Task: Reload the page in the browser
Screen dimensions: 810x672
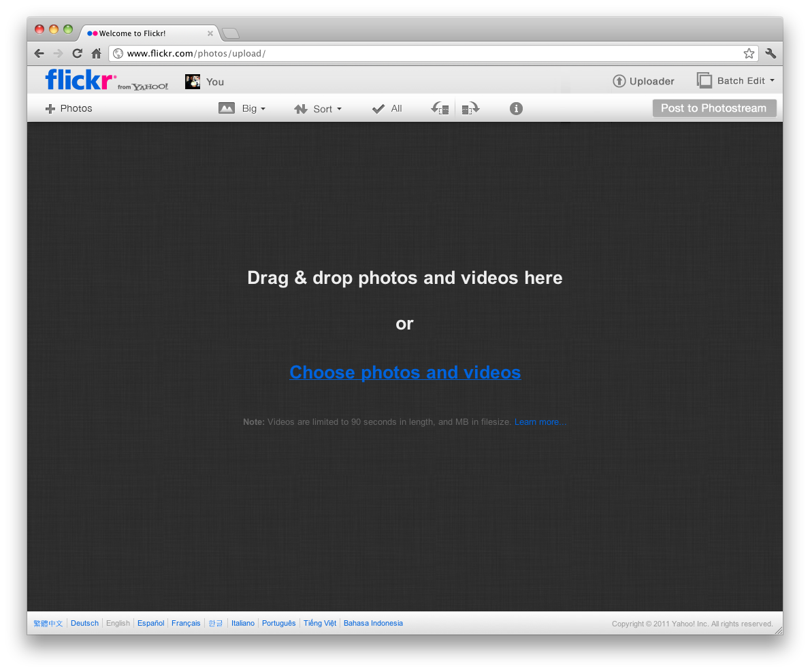Action: (78, 53)
